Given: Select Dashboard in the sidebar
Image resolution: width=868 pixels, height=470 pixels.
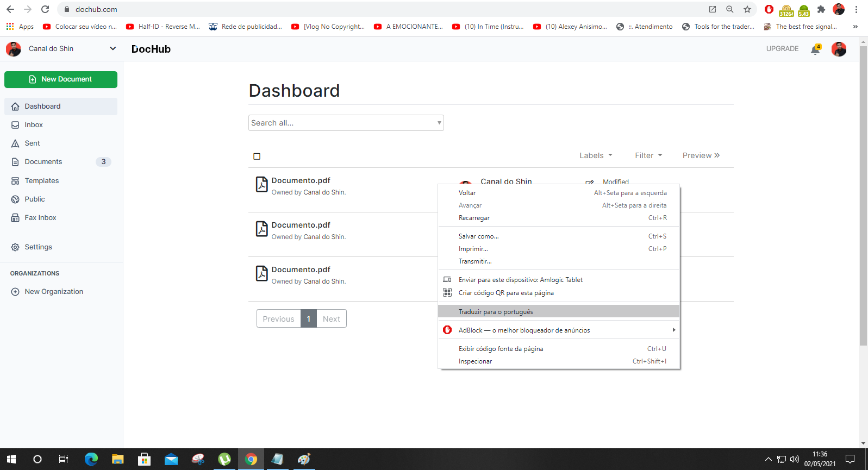Looking at the screenshot, I should click(x=61, y=106).
